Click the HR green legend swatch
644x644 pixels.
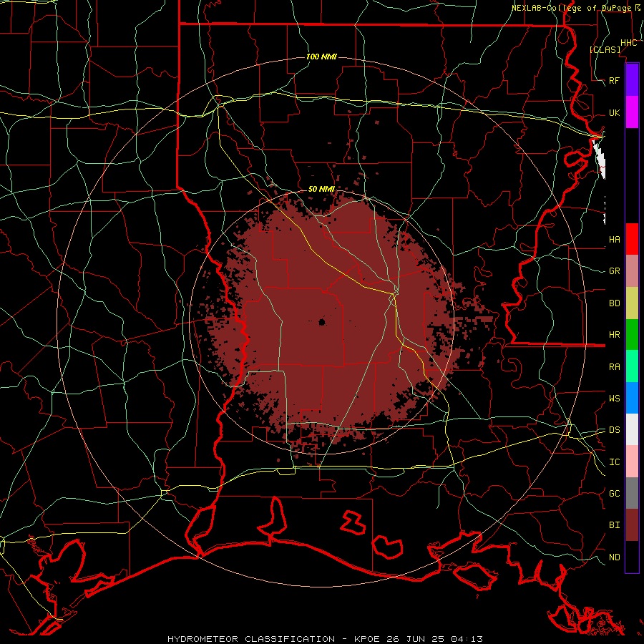(x=632, y=335)
